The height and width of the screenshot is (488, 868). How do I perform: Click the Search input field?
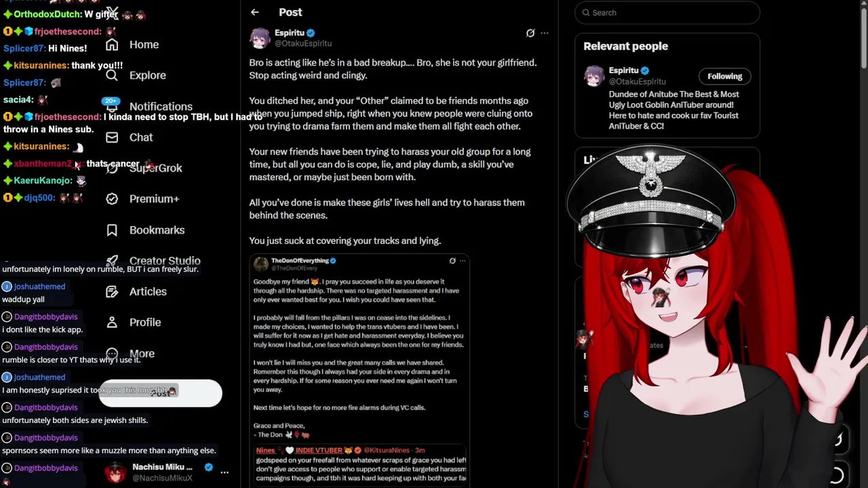667,12
